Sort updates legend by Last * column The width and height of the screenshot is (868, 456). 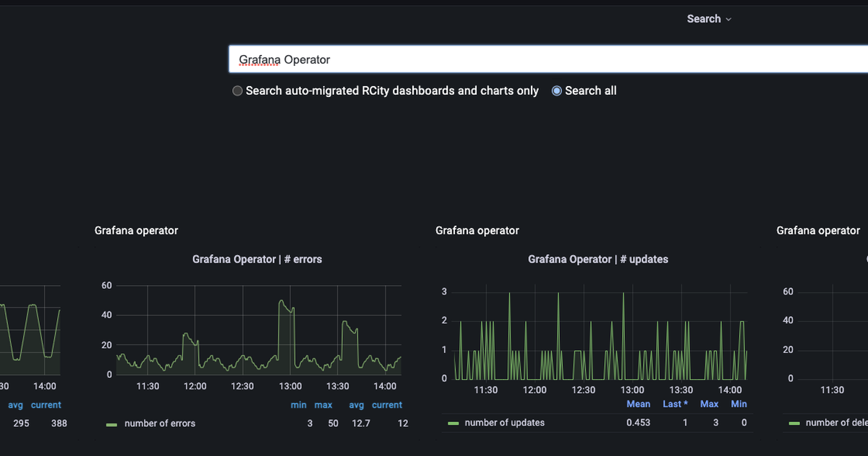(x=676, y=404)
